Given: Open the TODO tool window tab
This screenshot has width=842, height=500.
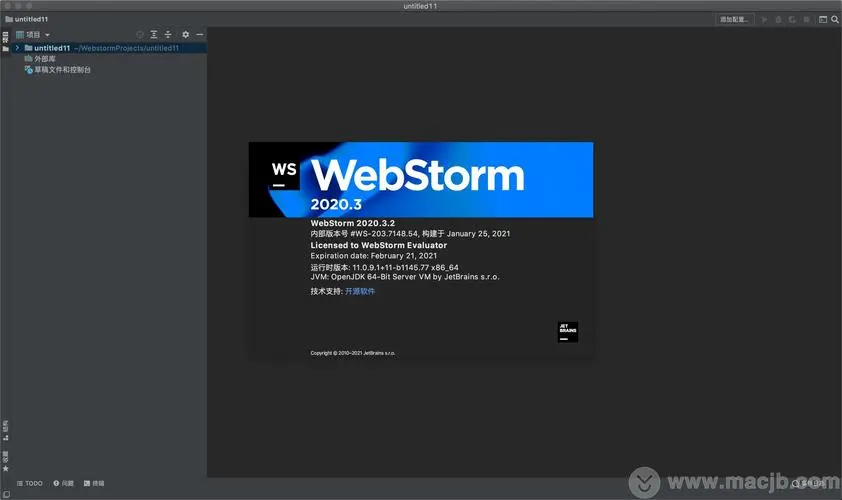Looking at the screenshot, I should click(x=30, y=483).
